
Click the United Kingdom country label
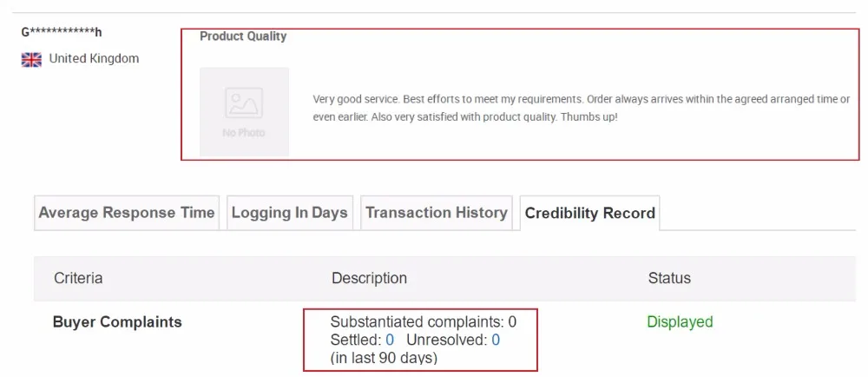(94, 58)
